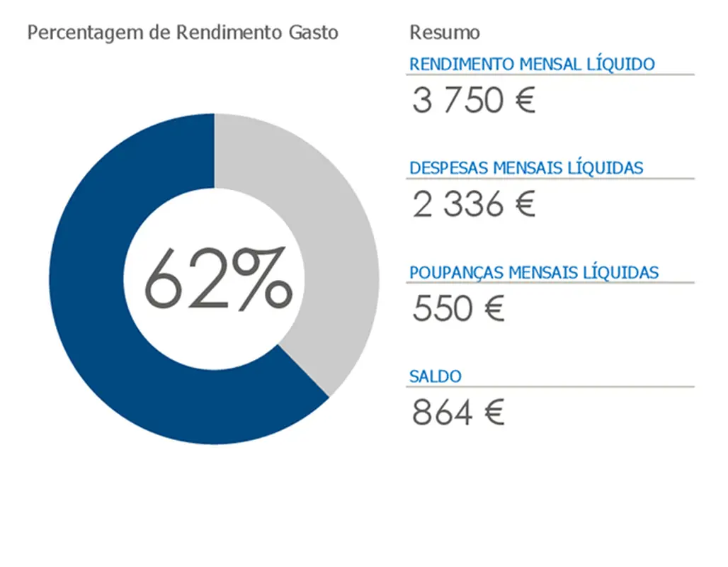The width and height of the screenshot is (728, 567).
Task: Select the POUPANÇAS MENSAIS LÍQUIDAS label
Action: pos(534,272)
